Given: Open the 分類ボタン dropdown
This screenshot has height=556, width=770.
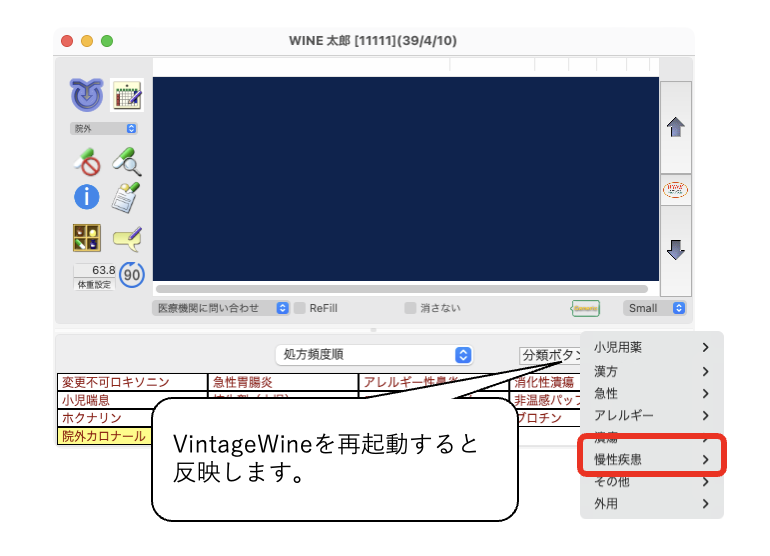Looking at the screenshot, I should click(550, 355).
